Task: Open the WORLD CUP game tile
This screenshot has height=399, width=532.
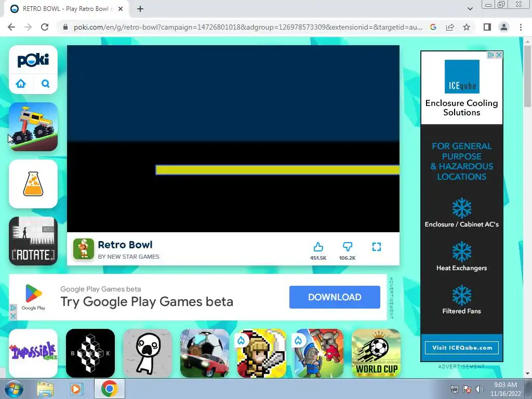Action: 376,353
